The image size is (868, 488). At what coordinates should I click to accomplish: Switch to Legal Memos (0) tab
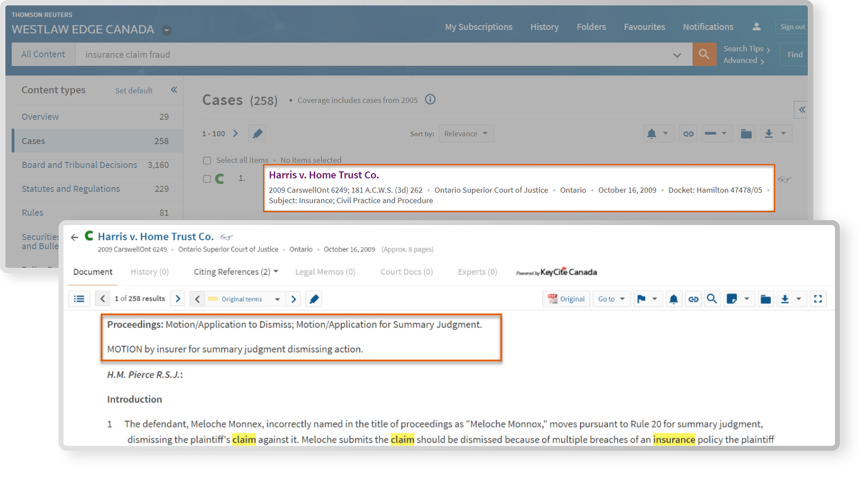coord(325,272)
